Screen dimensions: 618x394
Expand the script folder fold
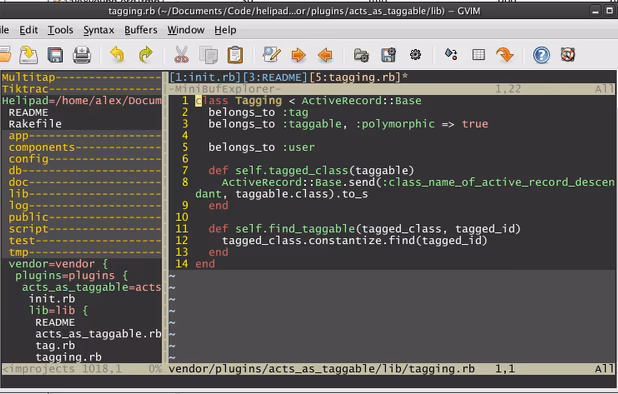click(x=81, y=229)
